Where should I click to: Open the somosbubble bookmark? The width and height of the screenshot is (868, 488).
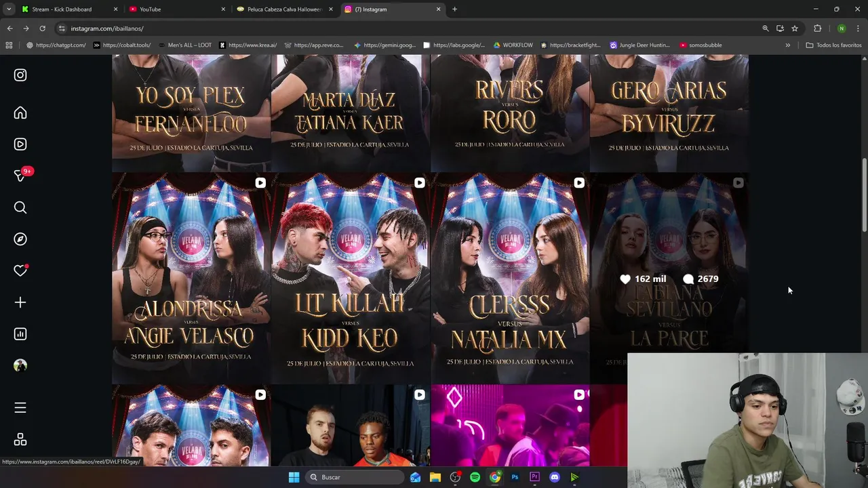coord(701,45)
